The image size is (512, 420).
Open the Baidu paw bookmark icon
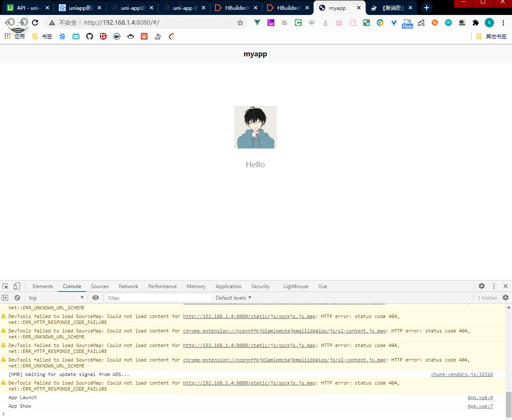62,36
